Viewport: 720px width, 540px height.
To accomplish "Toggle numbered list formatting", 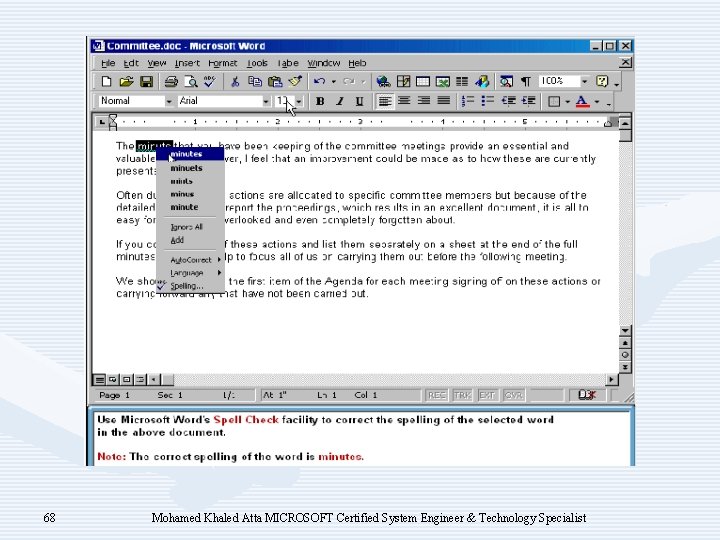I will 467,101.
